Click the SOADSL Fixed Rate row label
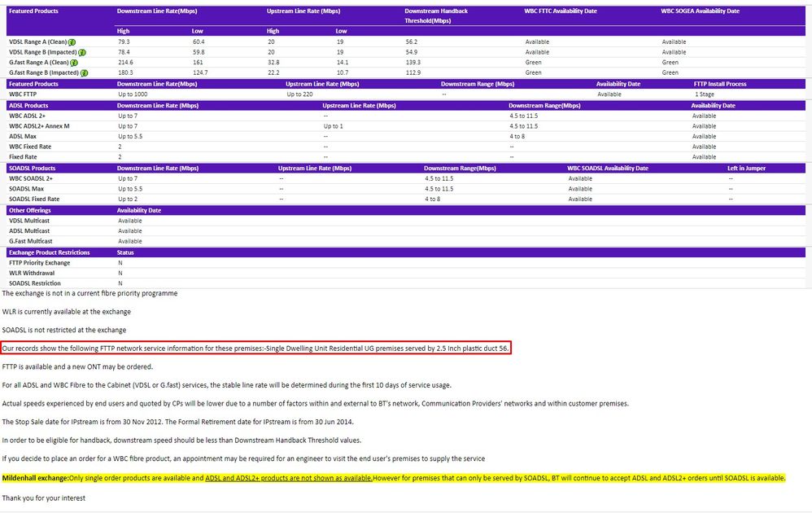The width and height of the screenshot is (812, 513). coord(34,199)
